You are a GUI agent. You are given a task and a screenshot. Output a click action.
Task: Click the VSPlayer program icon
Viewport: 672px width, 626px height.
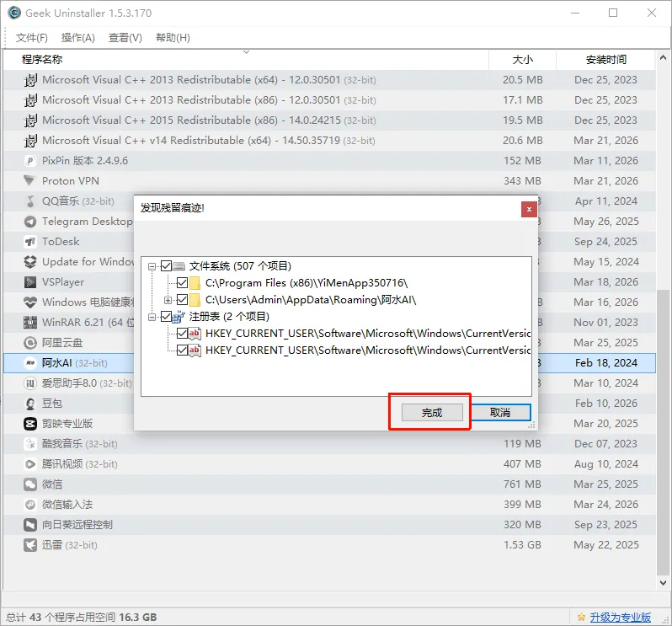point(30,282)
